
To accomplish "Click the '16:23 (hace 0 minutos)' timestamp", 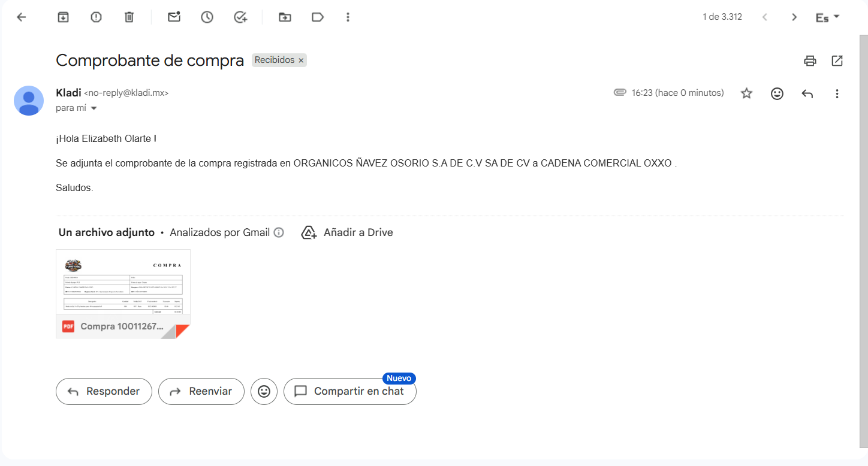I will tap(678, 93).
